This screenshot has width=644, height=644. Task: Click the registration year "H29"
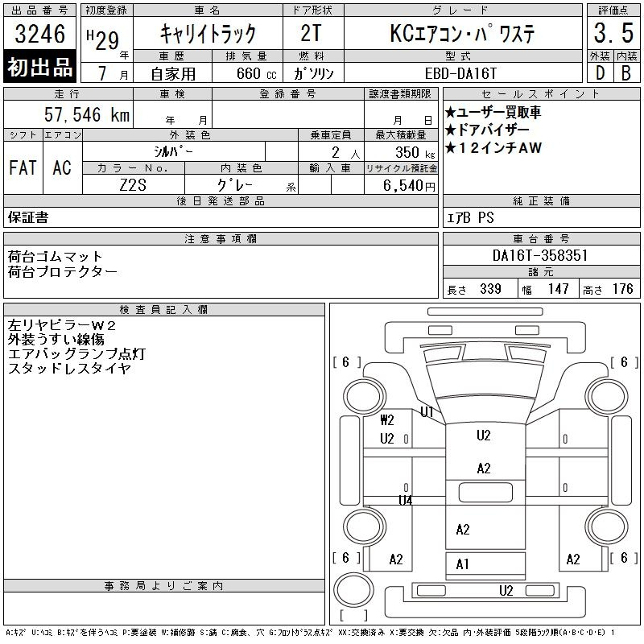(x=103, y=39)
